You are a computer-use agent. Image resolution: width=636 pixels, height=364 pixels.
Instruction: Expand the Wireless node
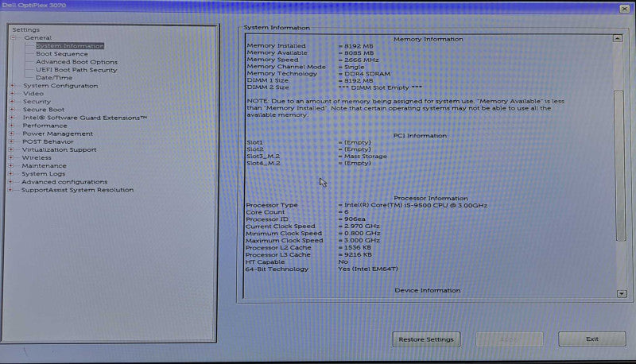[x=11, y=157]
